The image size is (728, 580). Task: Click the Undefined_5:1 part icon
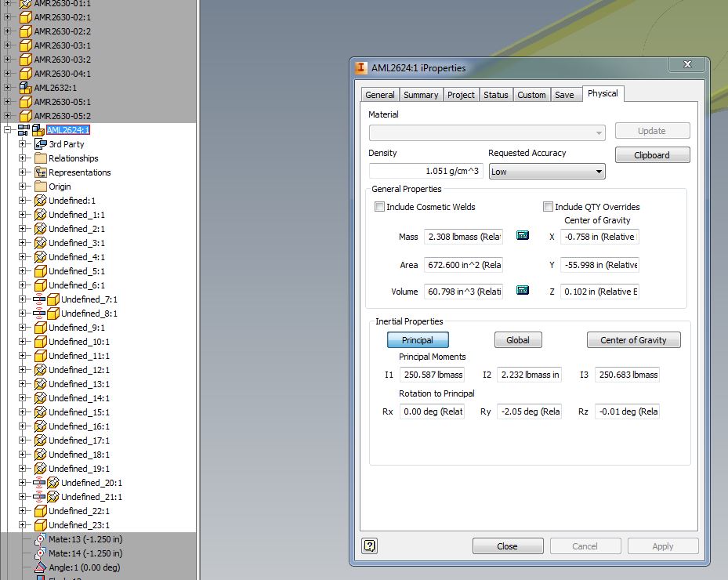[42, 271]
